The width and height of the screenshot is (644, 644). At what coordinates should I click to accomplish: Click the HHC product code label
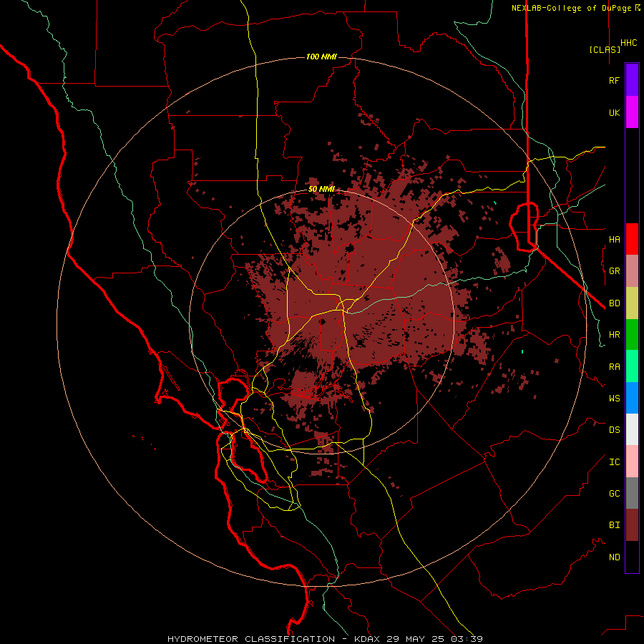click(628, 43)
